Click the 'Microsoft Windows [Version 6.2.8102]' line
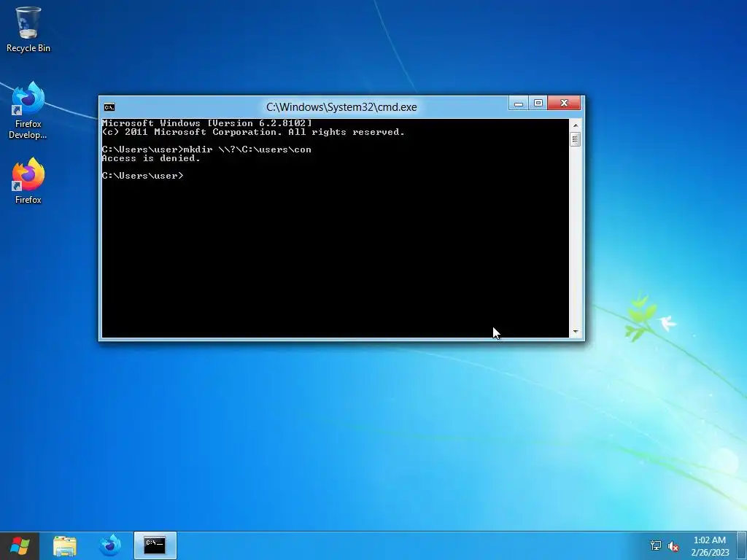Screen dimensions: 747x560 [206, 122]
